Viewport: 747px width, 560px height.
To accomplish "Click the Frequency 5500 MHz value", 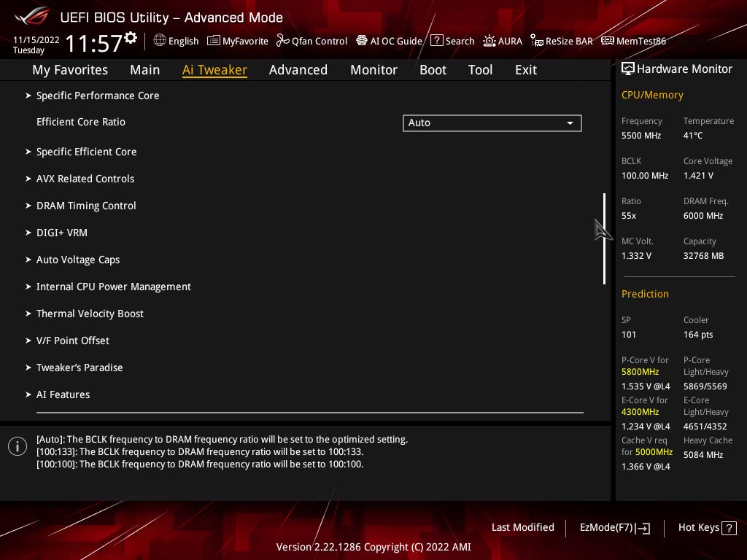I will [641, 136].
